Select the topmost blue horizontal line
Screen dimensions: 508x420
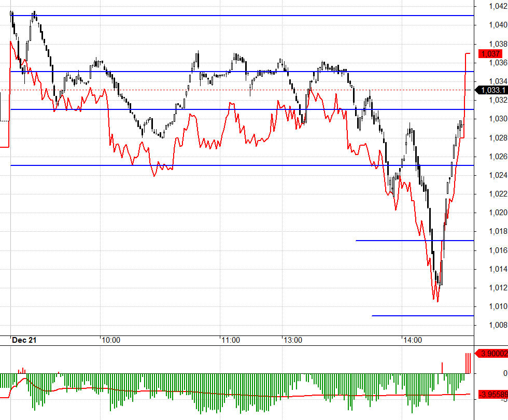pyautogui.click(x=242, y=16)
